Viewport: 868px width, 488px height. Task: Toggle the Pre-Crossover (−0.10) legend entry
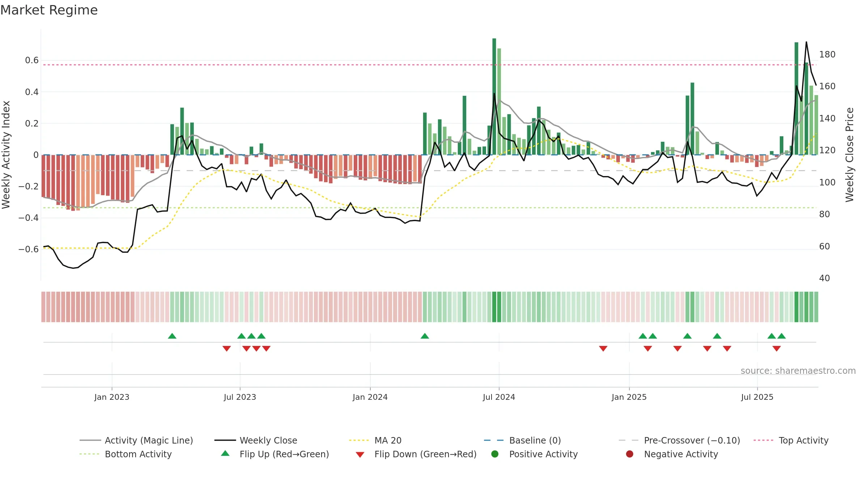pos(679,440)
